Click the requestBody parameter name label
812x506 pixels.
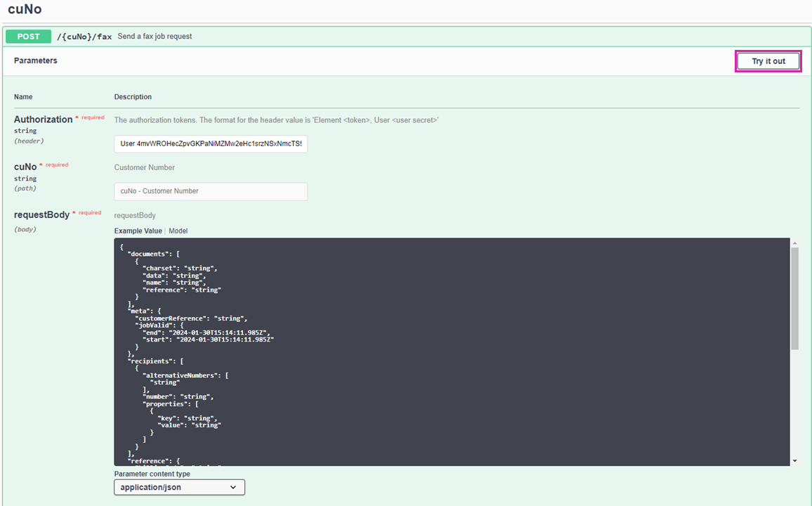pos(41,215)
